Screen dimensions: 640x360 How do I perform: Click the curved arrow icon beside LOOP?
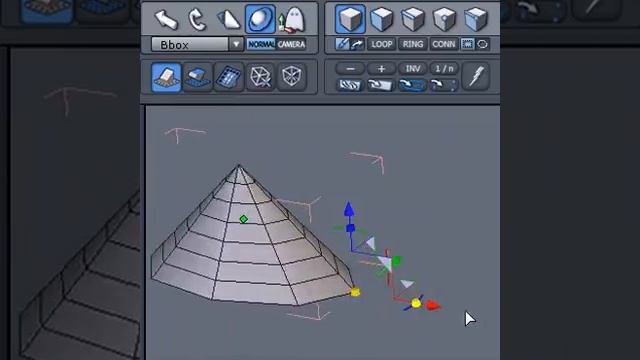click(357, 44)
